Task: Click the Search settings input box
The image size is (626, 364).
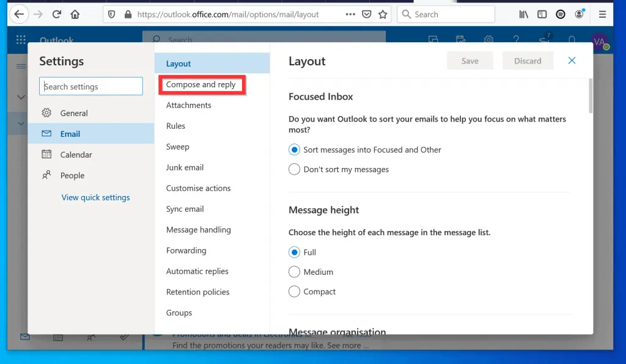Action: click(x=90, y=86)
